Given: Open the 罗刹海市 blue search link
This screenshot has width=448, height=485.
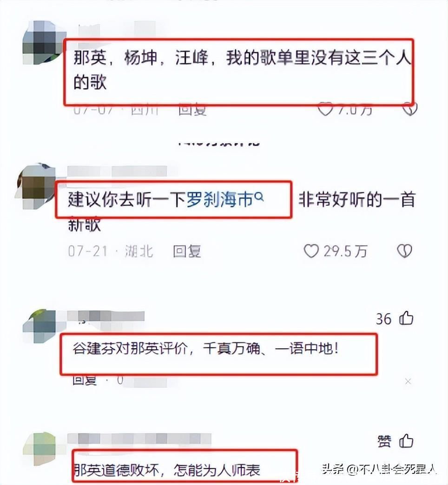Looking at the screenshot, I should click(220, 199).
